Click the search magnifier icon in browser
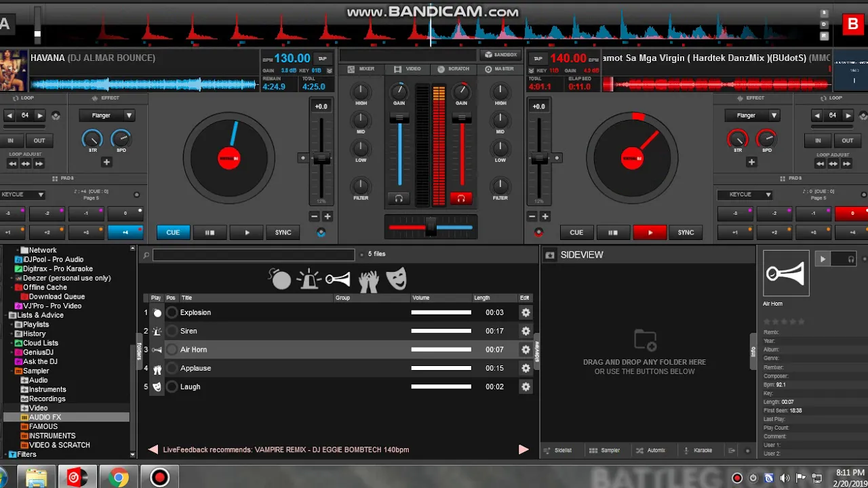Screen dimensions: 868x488 [145, 256]
